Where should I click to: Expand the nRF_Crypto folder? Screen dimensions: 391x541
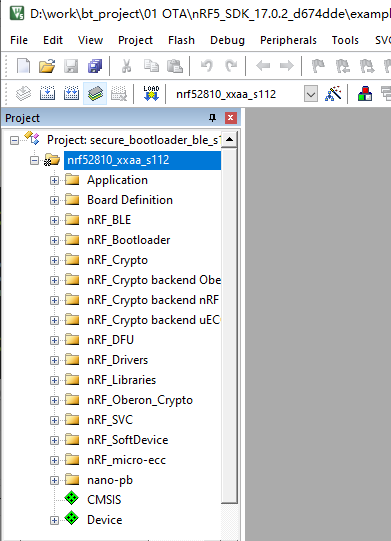[x=54, y=260]
